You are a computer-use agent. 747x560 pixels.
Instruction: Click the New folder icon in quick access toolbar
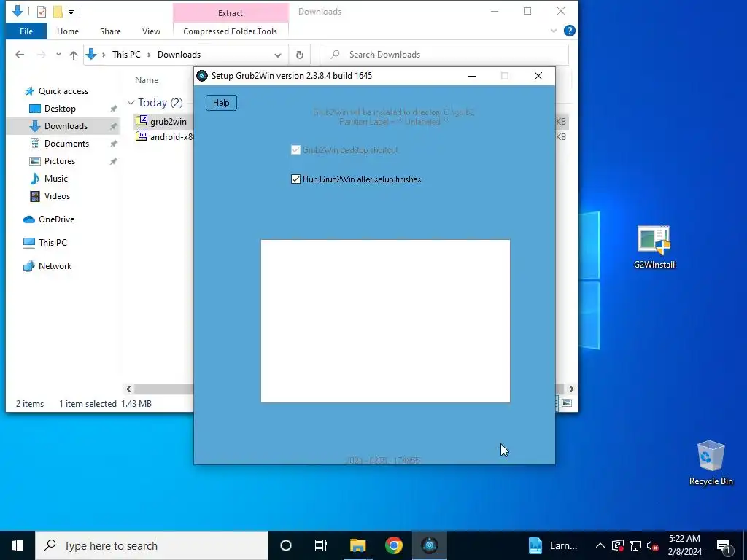tap(58, 11)
